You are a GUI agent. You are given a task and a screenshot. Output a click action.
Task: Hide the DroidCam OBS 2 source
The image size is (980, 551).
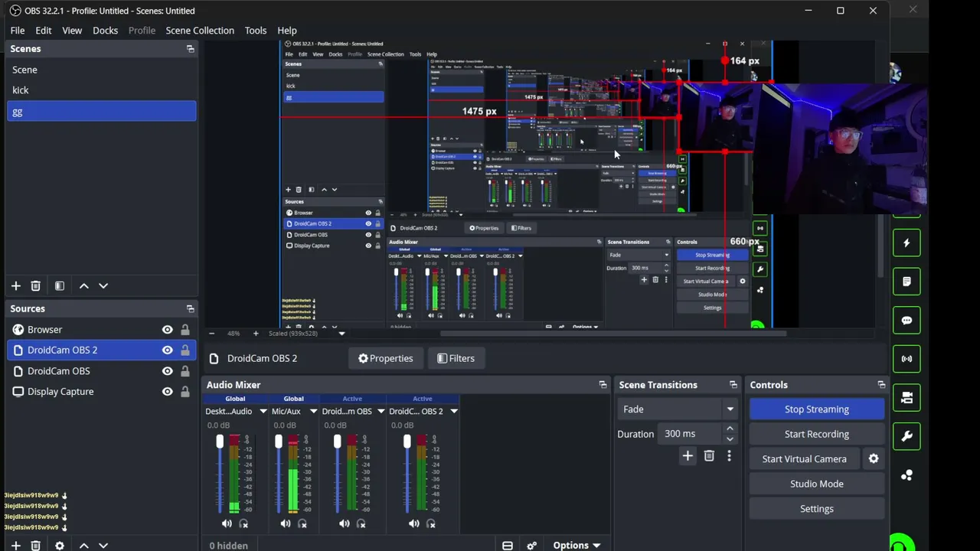coord(167,350)
